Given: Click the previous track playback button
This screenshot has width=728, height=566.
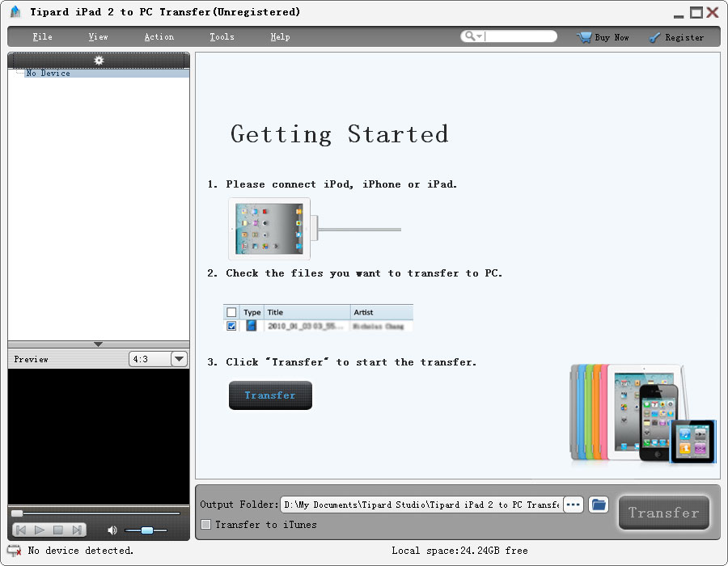Looking at the screenshot, I should click(21, 530).
